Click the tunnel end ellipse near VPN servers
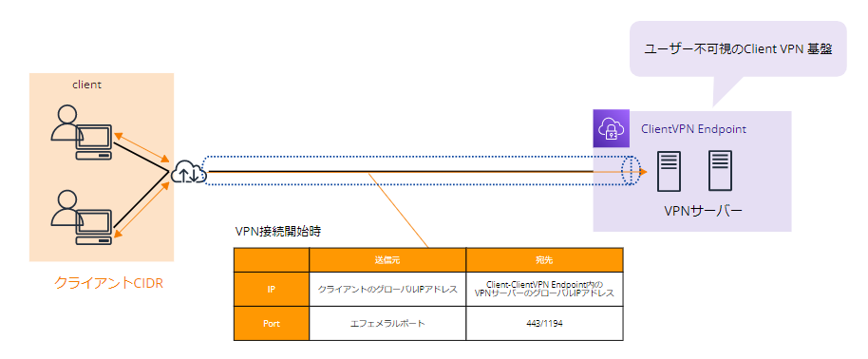This screenshot has width=868, height=359. (x=631, y=171)
